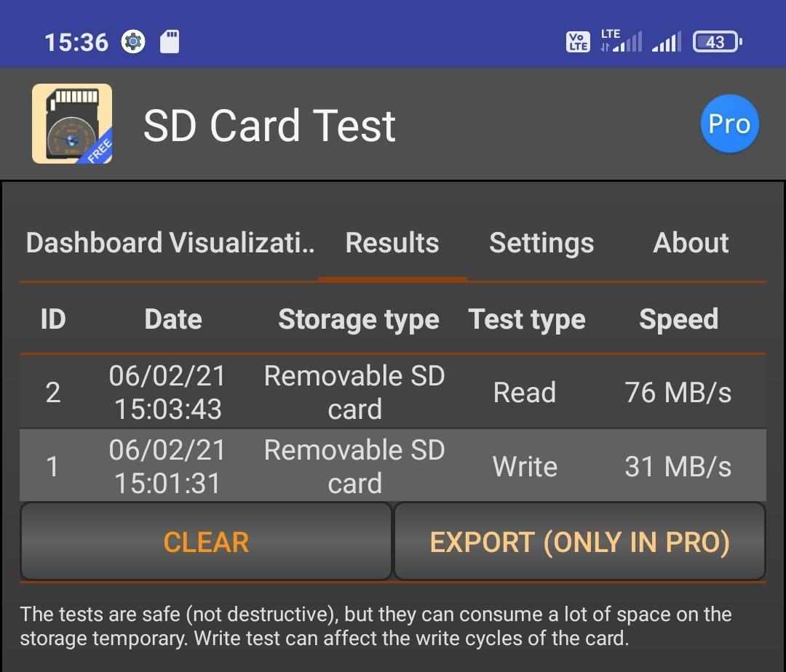Tap the second signal bars icon
The width and height of the screenshot is (786, 672).
(666, 41)
